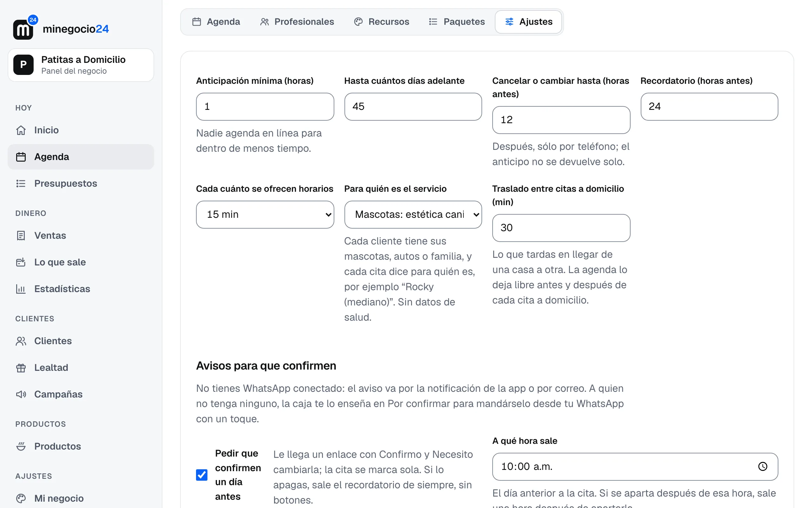This screenshot has width=812, height=508.
Task: Click the Ajustes sliders icon in tab bar
Action: [x=509, y=22]
